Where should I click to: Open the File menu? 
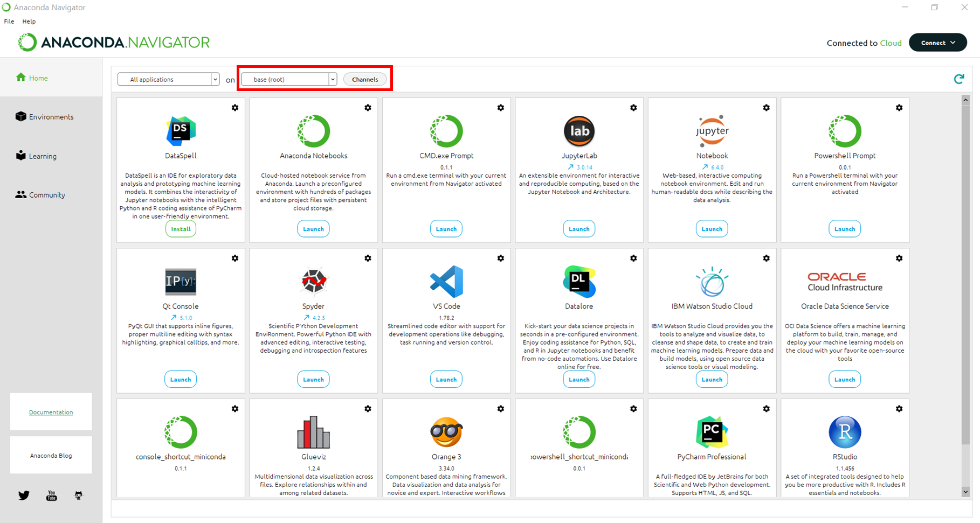coord(9,22)
